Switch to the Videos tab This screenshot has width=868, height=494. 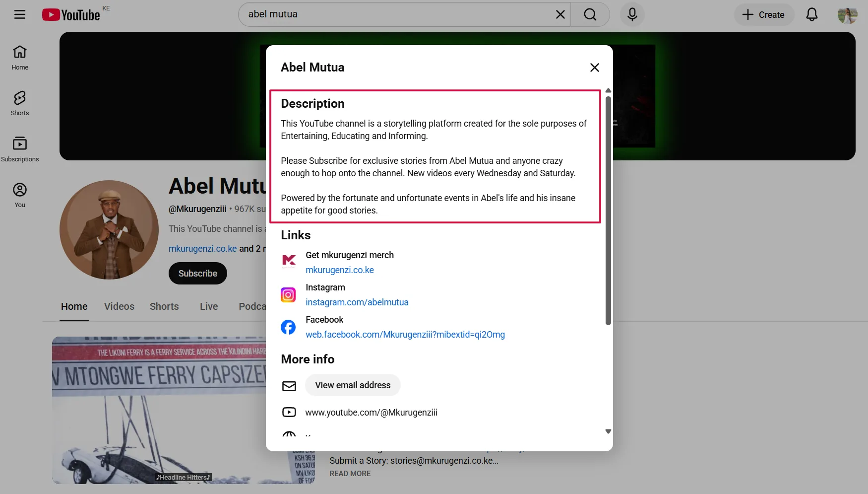pyautogui.click(x=119, y=306)
